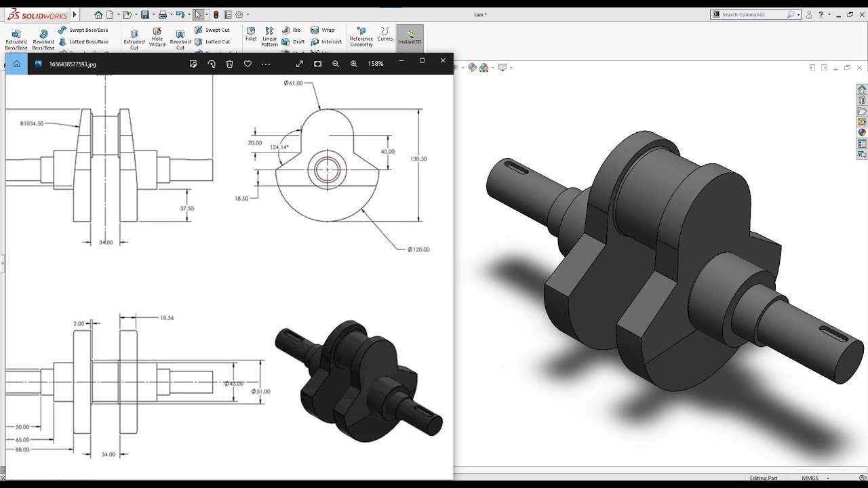Open the SolidWorks user login icon
Viewport: 868px width, 488px height.
pyautogui.click(x=809, y=14)
